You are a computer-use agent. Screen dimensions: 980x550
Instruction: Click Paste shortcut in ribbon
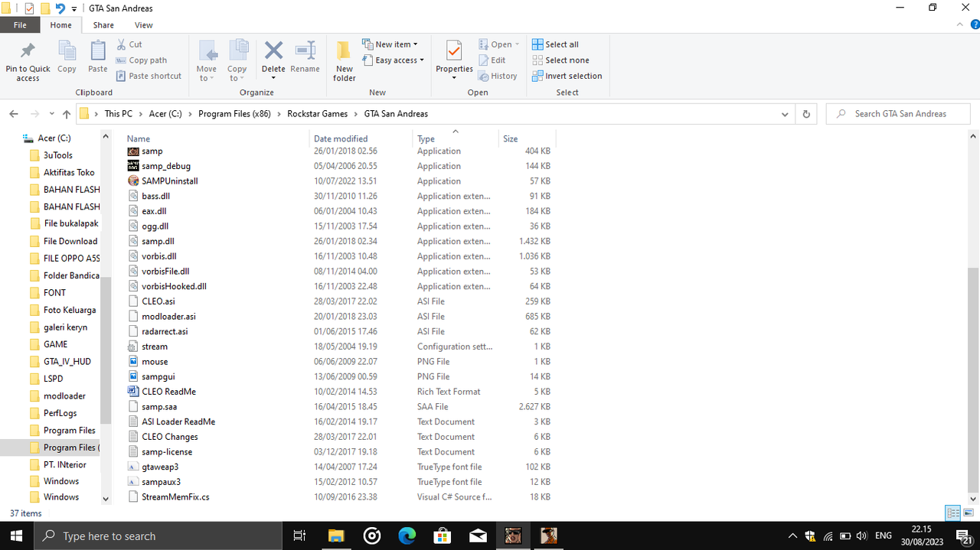click(x=149, y=76)
